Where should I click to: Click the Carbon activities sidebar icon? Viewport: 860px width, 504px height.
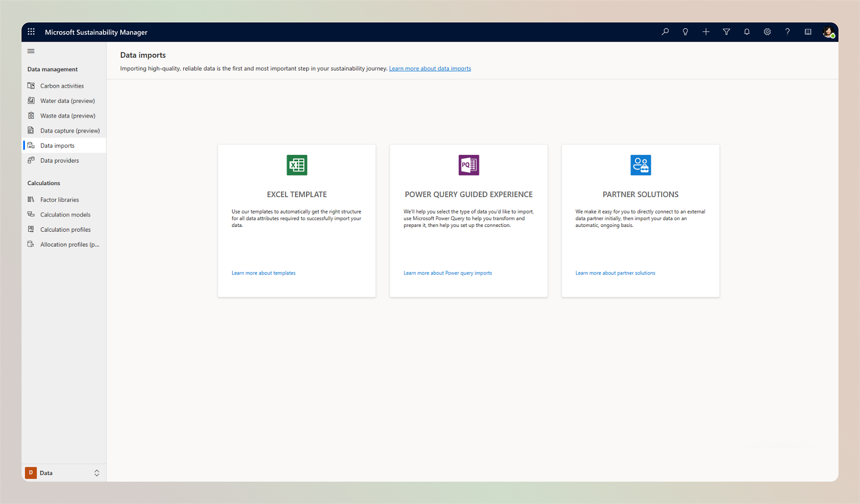click(x=32, y=85)
